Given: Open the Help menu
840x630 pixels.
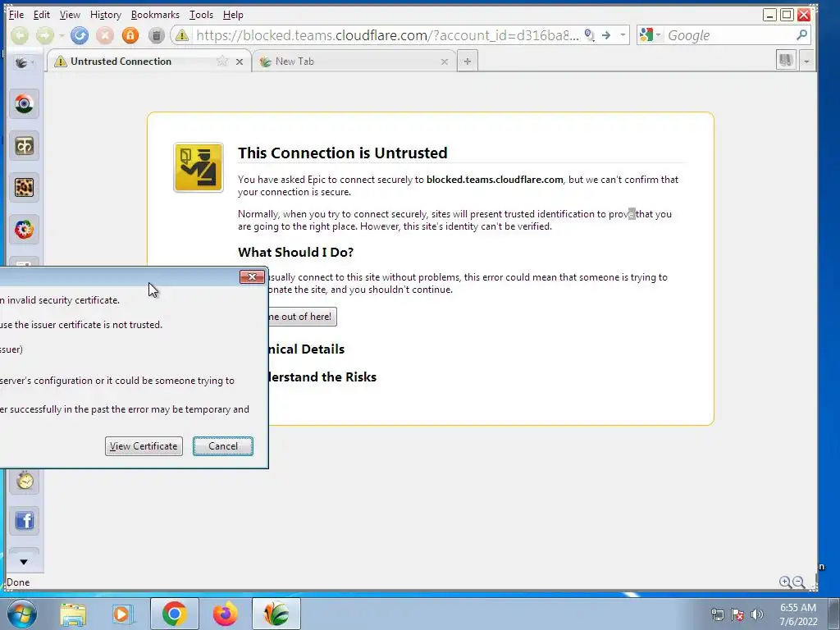Looking at the screenshot, I should [x=233, y=15].
